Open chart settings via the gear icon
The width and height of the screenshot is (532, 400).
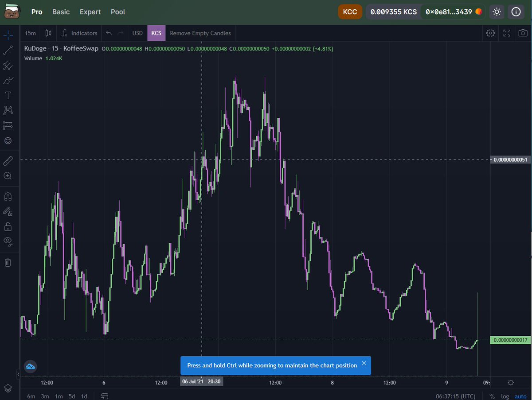tap(490, 33)
